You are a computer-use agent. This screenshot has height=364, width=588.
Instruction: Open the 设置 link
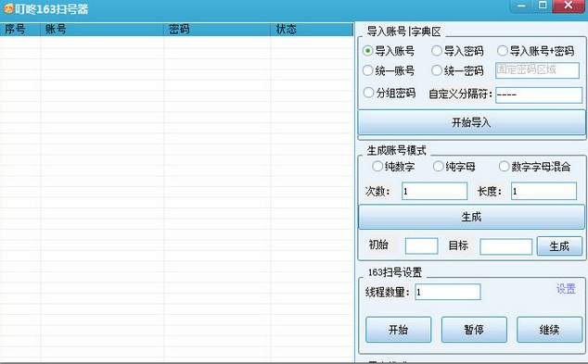tap(566, 288)
